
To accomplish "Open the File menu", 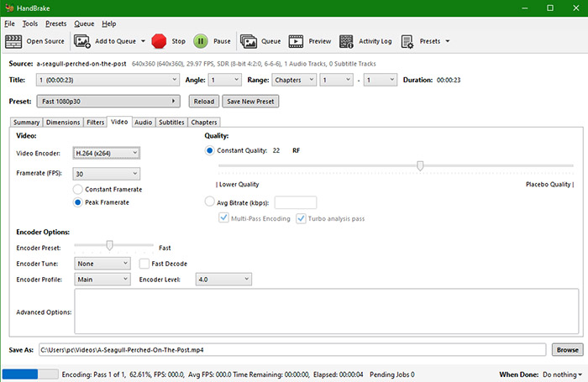I will (x=9, y=24).
